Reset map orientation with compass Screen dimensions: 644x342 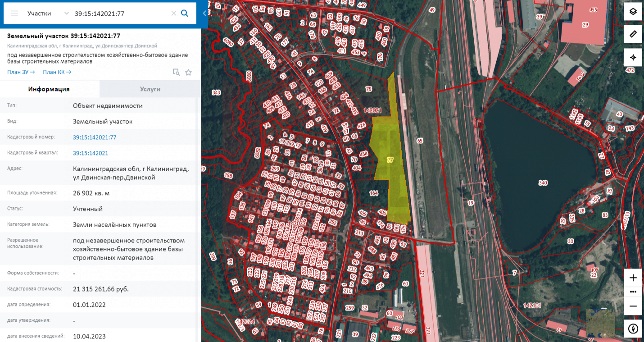[633, 328]
